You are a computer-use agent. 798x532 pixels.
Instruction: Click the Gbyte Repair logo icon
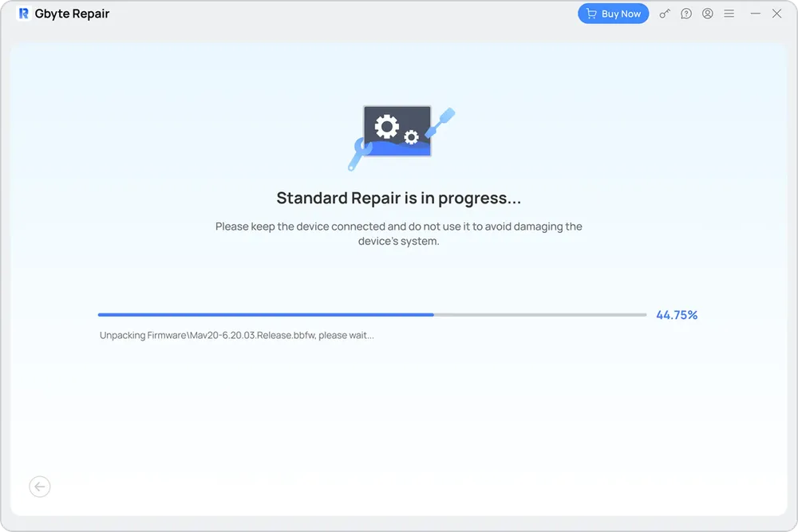[x=23, y=14]
